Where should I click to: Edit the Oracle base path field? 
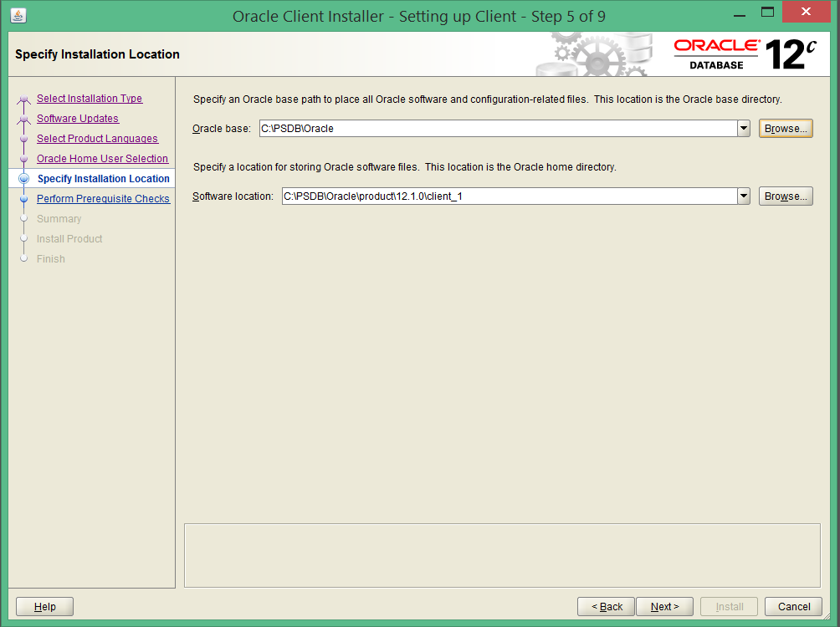498,129
